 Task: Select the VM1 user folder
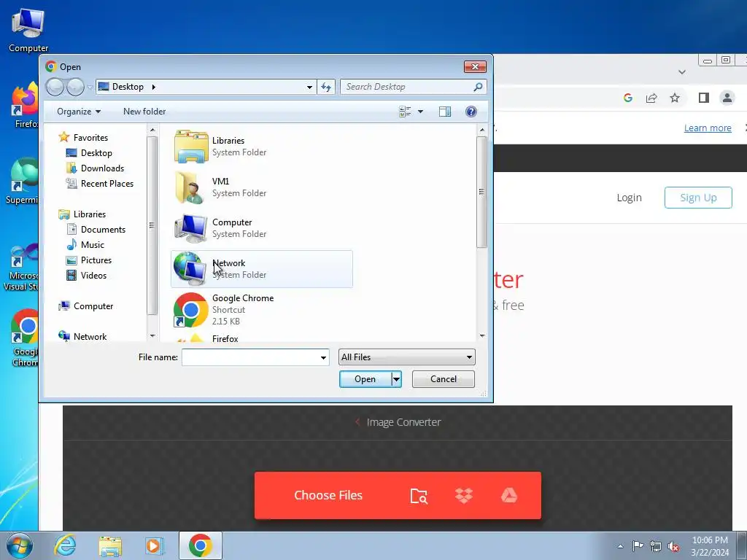[262, 187]
